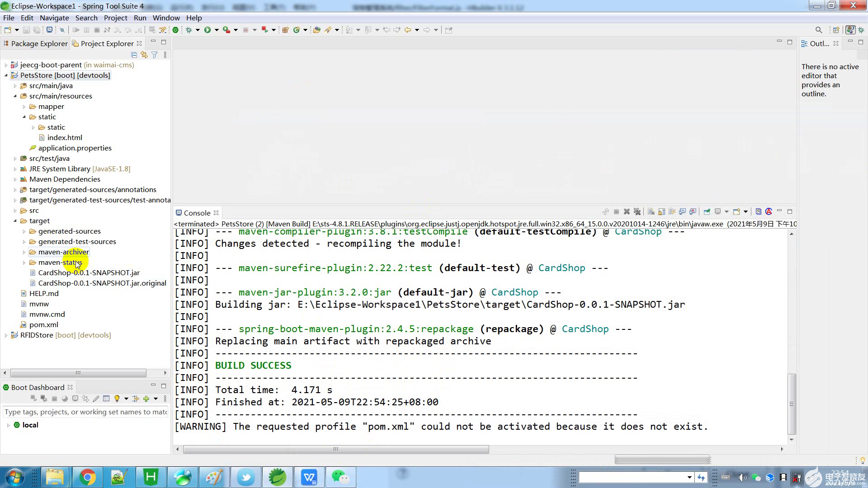Image resolution: width=868 pixels, height=488 pixels.
Task: Click the green Run button in toolbar
Action: pyautogui.click(x=208, y=30)
